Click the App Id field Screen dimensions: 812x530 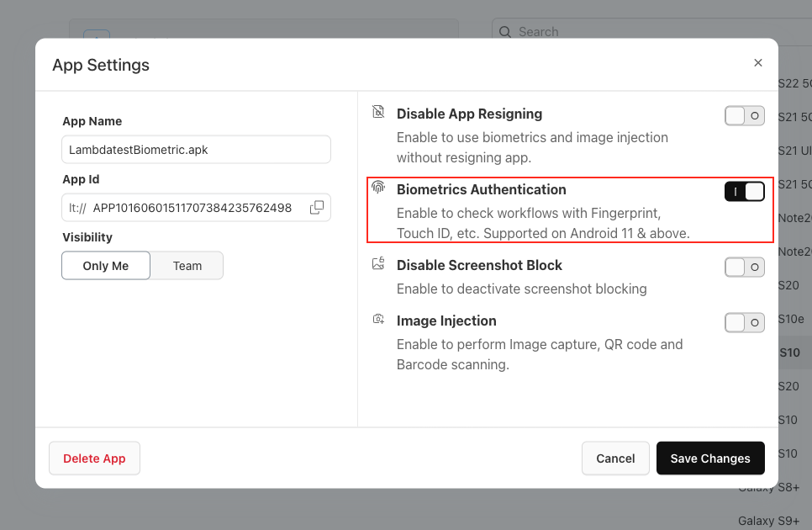coord(192,208)
